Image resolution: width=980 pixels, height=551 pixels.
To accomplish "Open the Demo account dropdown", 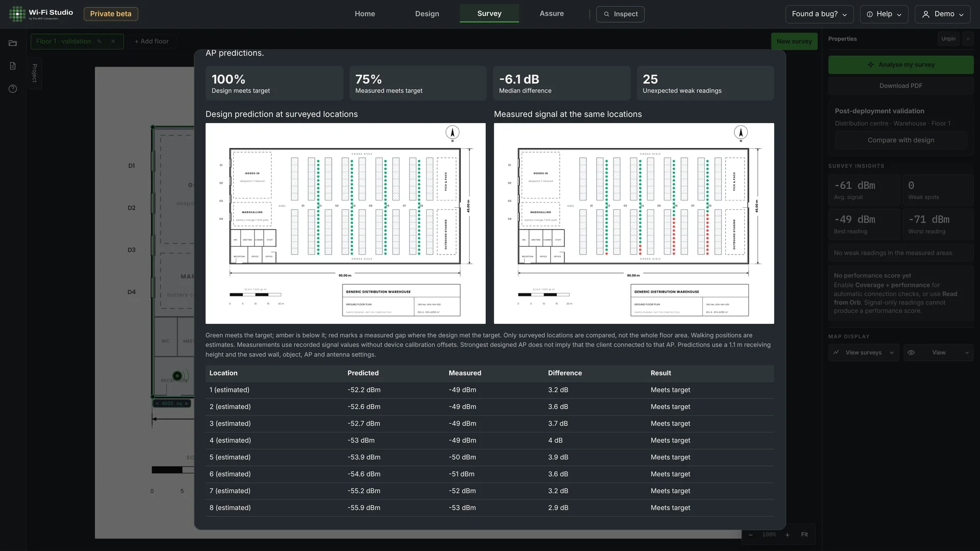I will coord(942,14).
